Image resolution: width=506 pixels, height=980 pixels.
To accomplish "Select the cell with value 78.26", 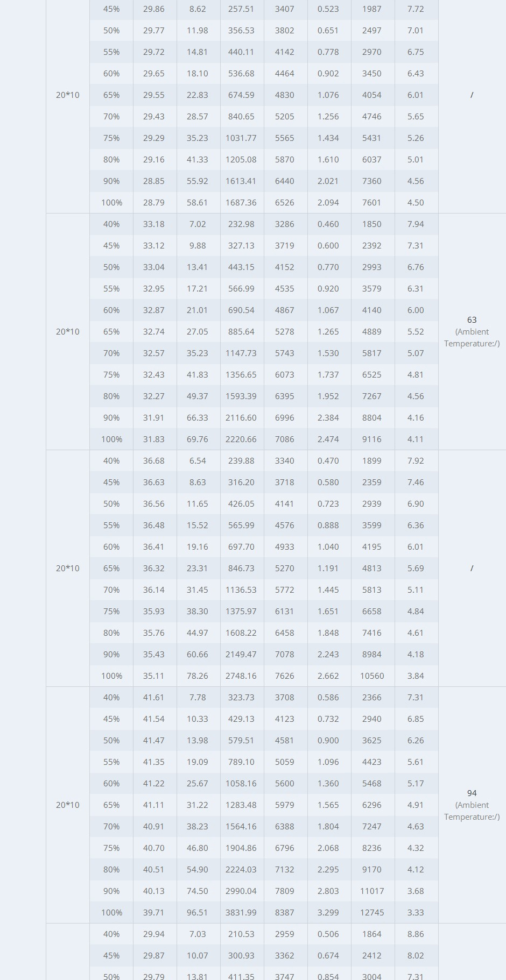I will tap(198, 676).
